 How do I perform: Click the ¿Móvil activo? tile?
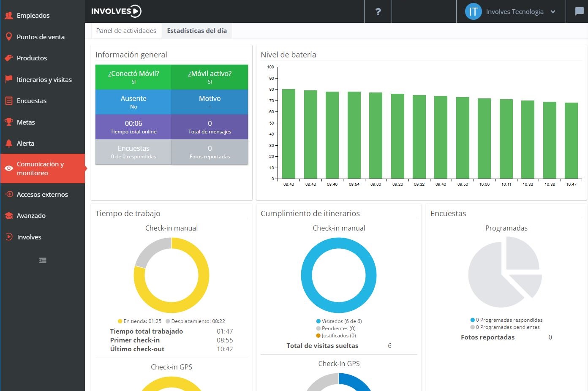click(x=210, y=77)
